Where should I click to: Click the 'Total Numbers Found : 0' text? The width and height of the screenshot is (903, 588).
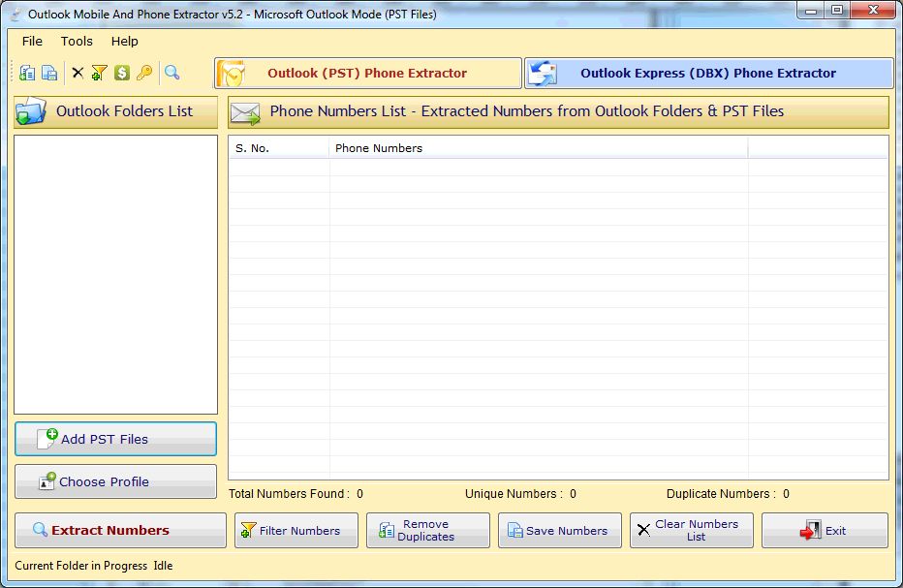point(296,494)
